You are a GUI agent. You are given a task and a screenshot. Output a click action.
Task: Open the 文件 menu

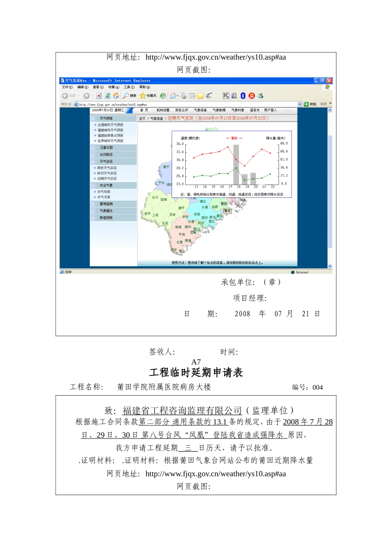click(x=67, y=87)
